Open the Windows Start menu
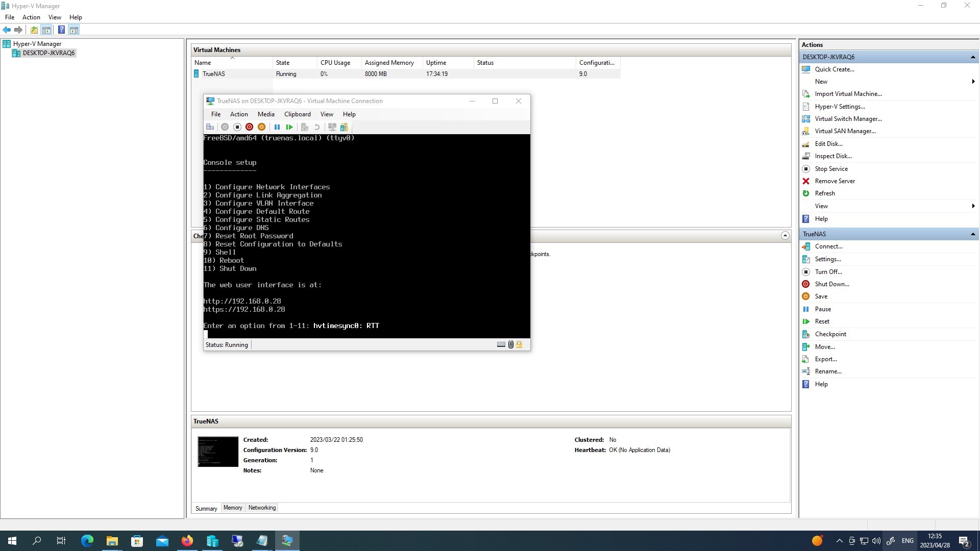Image resolution: width=980 pixels, height=551 pixels. coord(12,541)
